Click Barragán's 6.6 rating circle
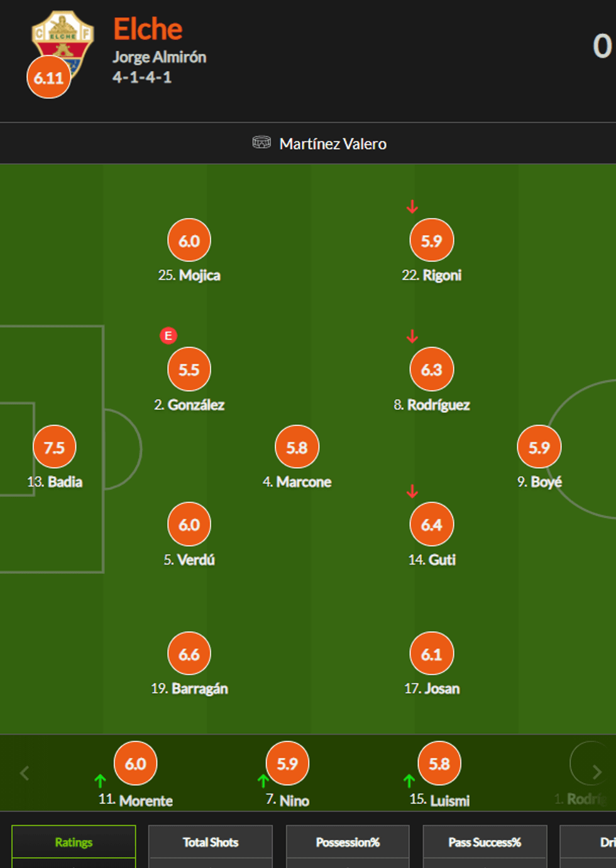The image size is (616, 868). pos(189,654)
